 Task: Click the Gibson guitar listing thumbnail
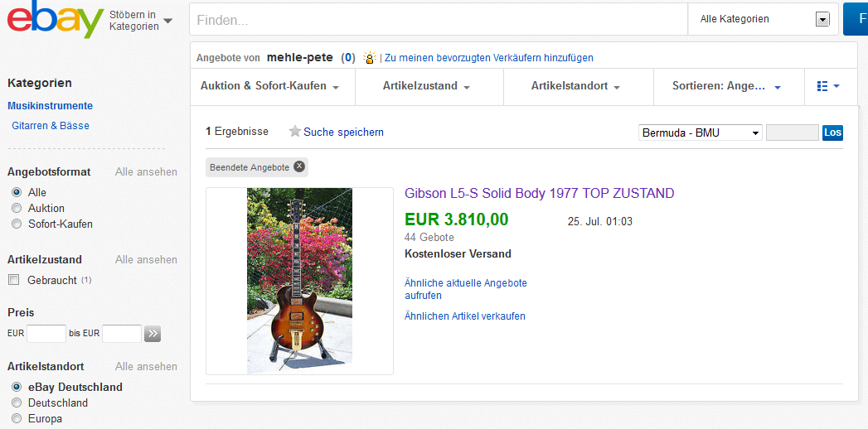point(299,281)
